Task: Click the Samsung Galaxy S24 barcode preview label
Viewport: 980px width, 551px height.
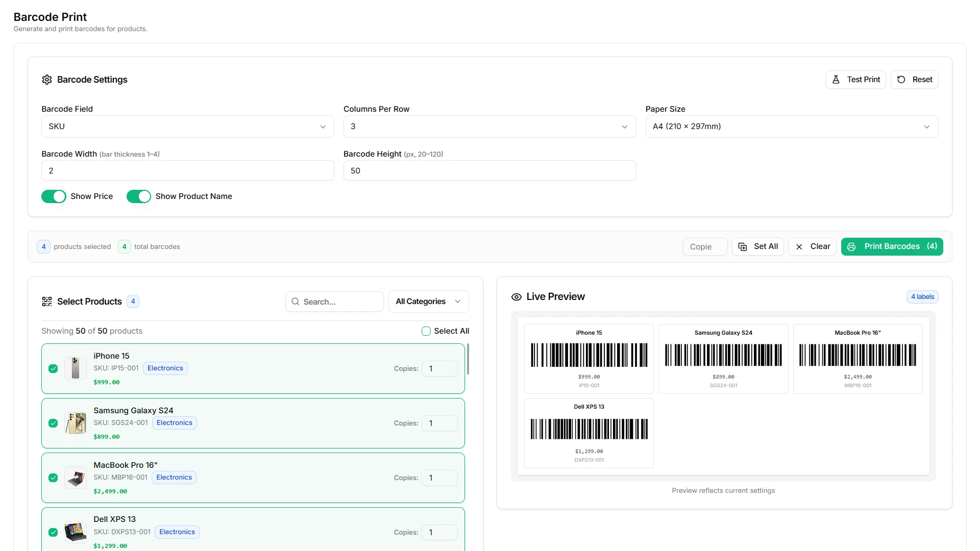Action: tap(723, 359)
